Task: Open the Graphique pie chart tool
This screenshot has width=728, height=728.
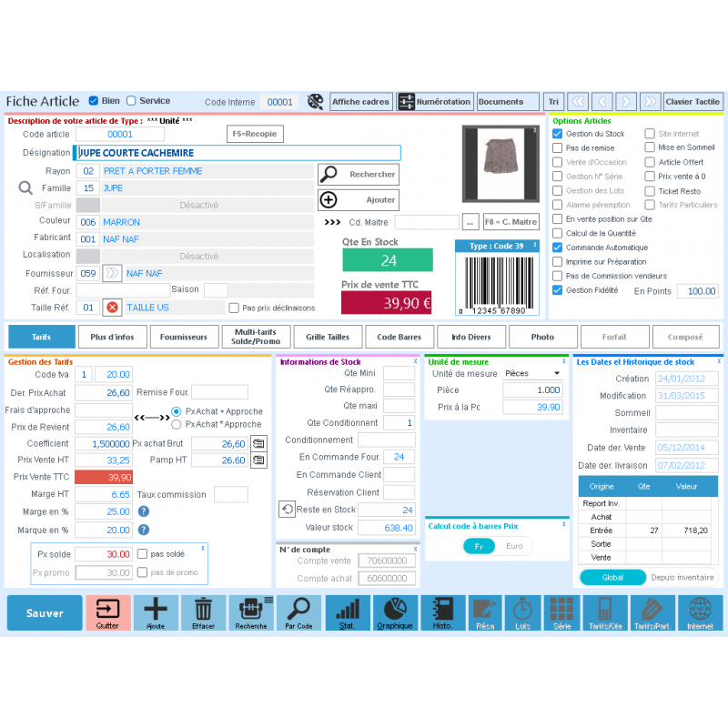Action: tap(394, 612)
